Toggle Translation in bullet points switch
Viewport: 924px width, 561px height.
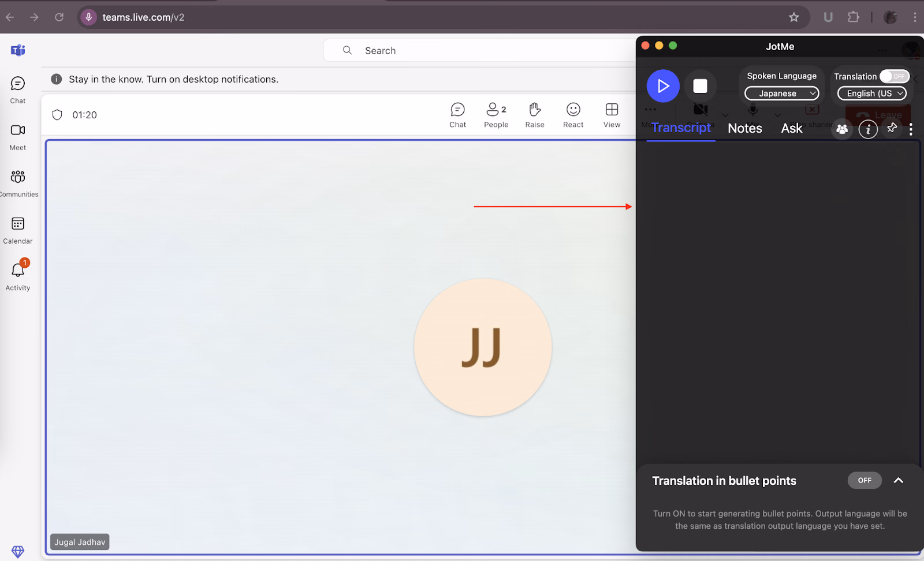[865, 480]
